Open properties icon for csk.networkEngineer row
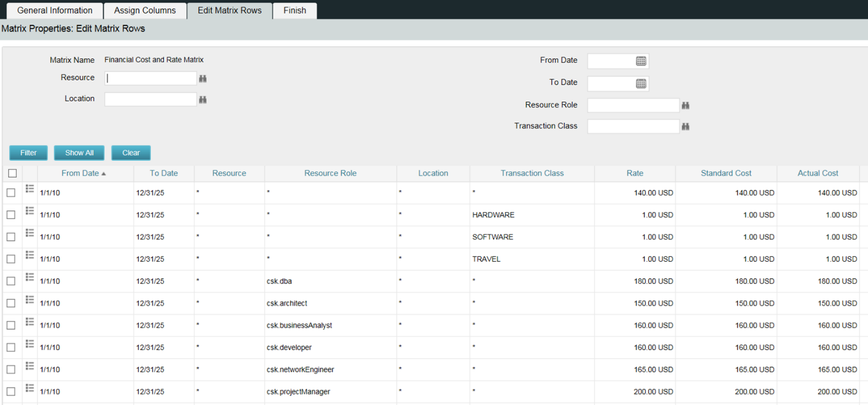Viewport: 868px width, 405px height. pyautogui.click(x=30, y=365)
